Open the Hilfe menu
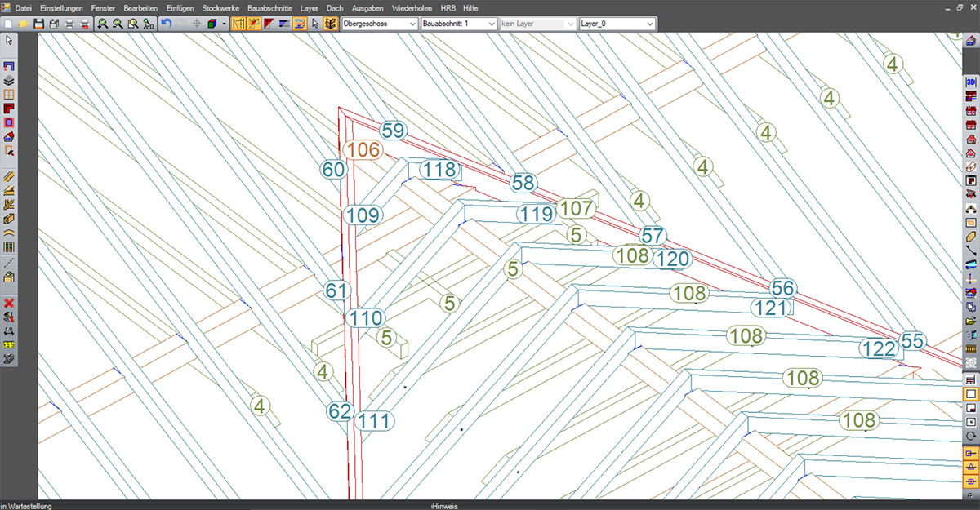The image size is (980, 510). click(470, 7)
